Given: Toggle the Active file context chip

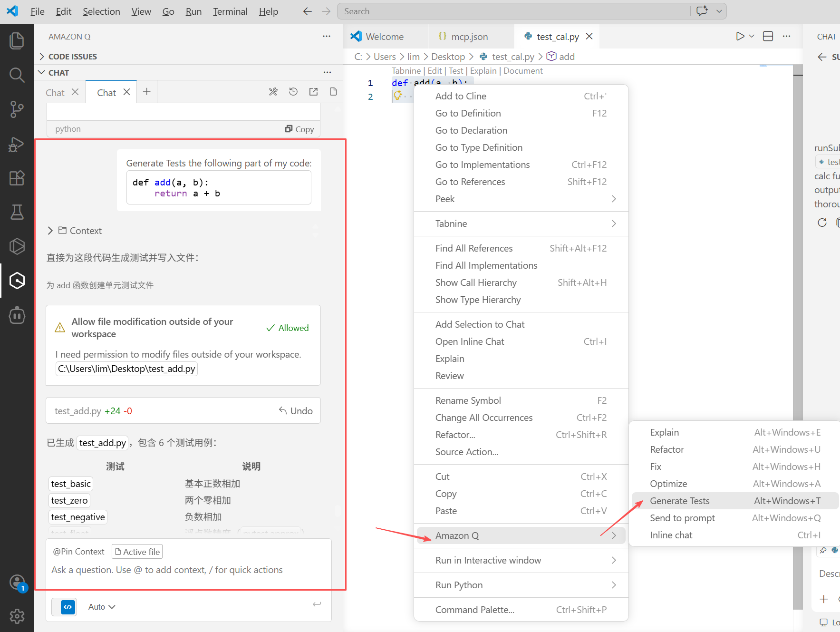Looking at the screenshot, I should (137, 552).
